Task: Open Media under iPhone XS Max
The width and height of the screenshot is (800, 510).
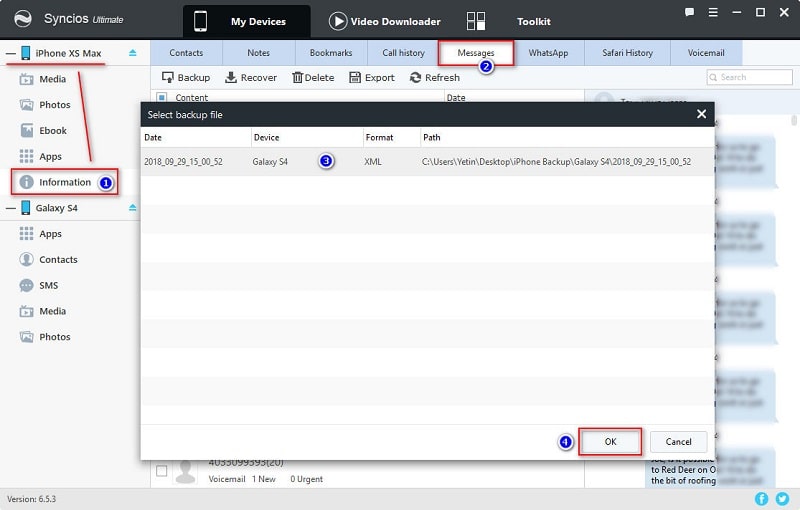Action: pos(43,79)
